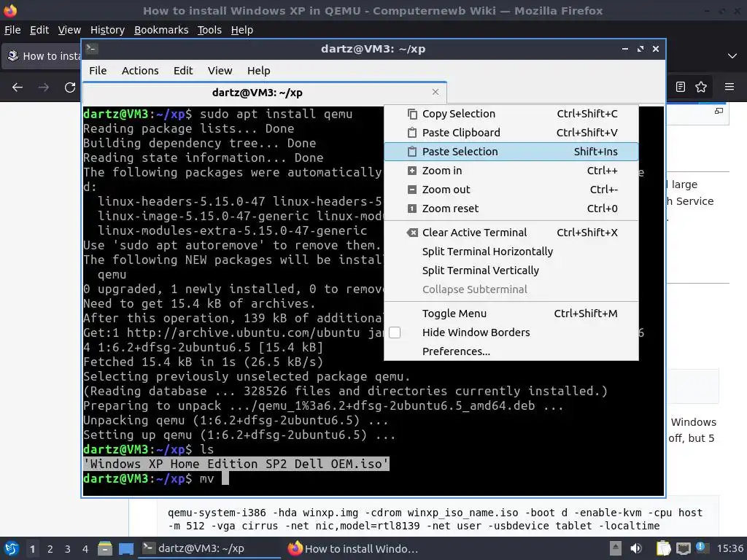The image size is (747, 560).
Task: Click the show desktop icon in the taskbar
Action: (125, 549)
